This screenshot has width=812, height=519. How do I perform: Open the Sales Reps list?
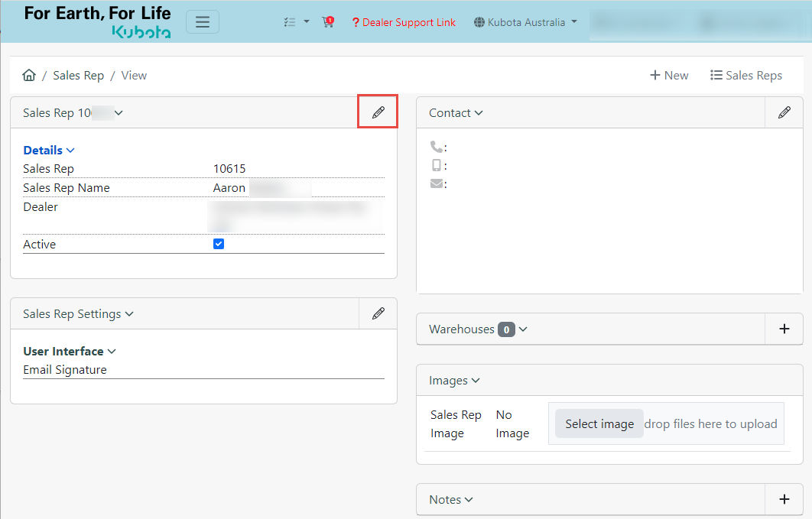coord(745,75)
